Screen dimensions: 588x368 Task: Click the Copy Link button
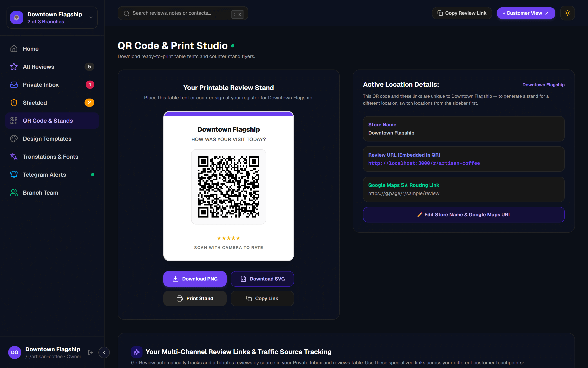pos(262,298)
